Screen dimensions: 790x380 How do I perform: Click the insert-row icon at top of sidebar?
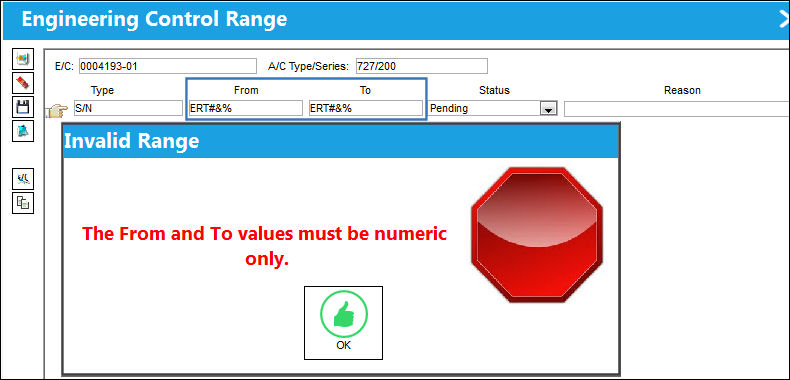(23, 59)
